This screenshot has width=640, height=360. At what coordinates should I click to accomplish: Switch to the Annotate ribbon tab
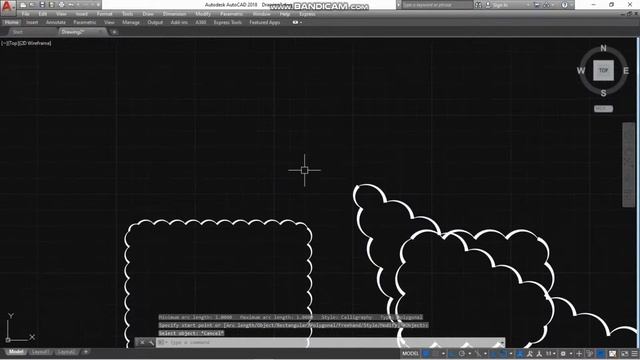[56, 22]
